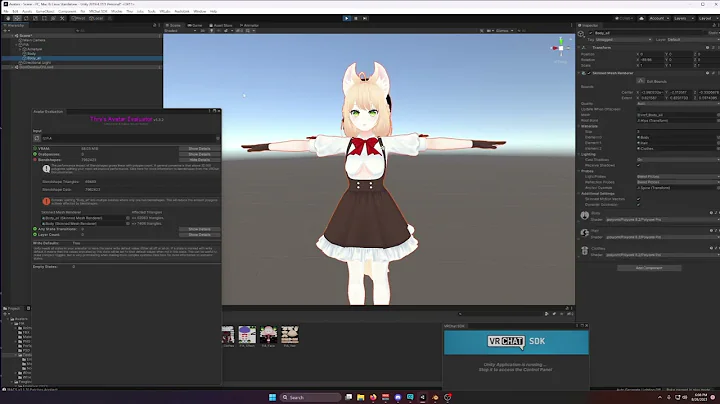Select the Rotate tool in Unity toolbar
720x404 pixels.
[x=26, y=18]
